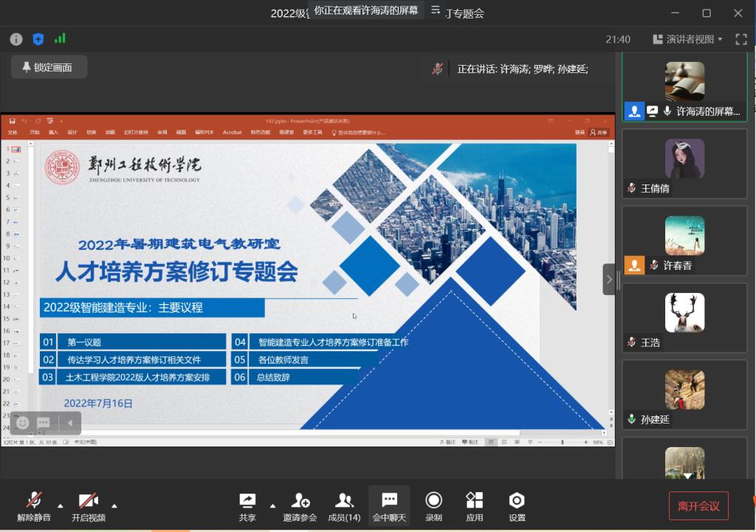Start recording with the 录制 icon
The width and height of the screenshot is (756, 532).
(x=433, y=506)
